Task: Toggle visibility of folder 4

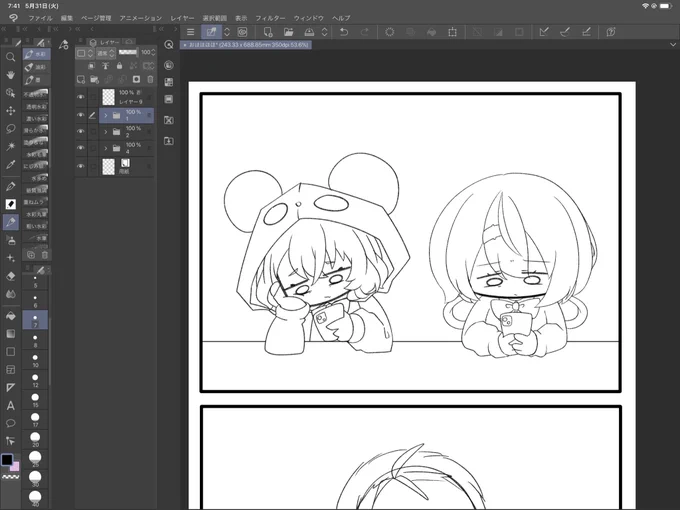Action: (x=81, y=148)
